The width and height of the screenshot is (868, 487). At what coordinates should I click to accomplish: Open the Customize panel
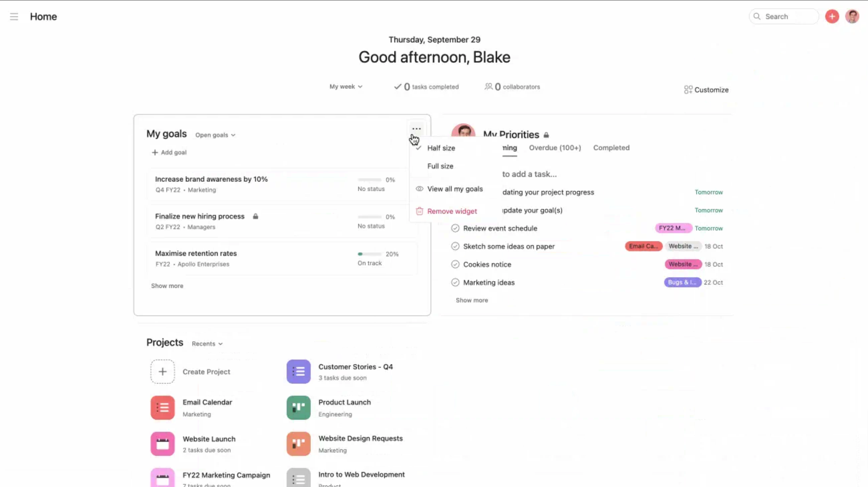point(706,89)
